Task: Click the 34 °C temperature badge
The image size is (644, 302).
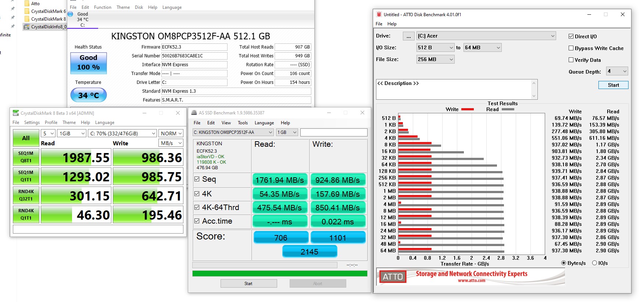Action: 89,95
